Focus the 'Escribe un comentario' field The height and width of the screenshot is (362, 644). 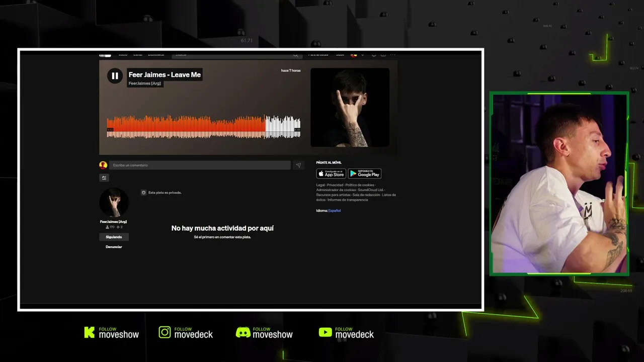point(200,165)
